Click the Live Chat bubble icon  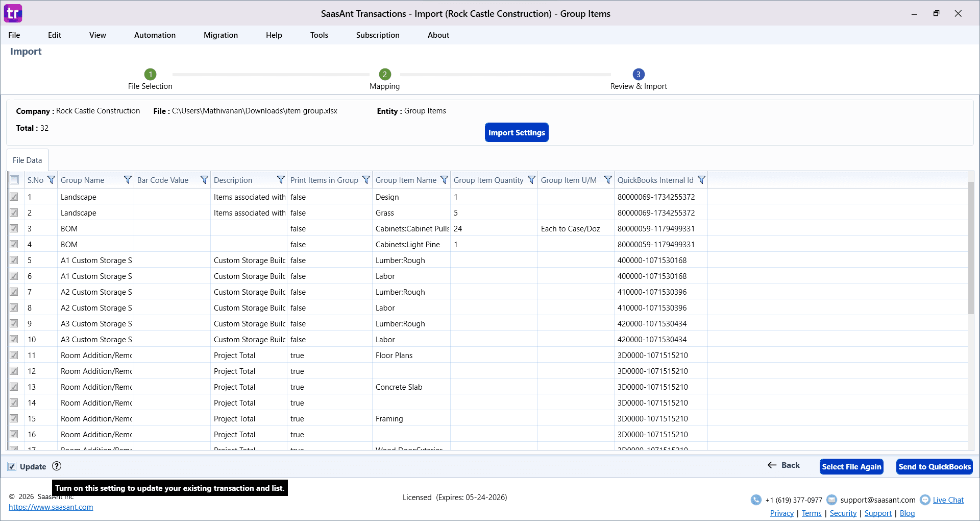(x=925, y=500)
